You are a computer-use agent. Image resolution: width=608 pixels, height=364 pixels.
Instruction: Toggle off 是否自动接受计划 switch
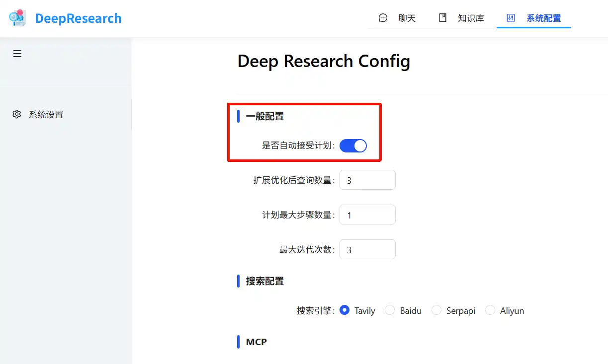click(x=353, y=146)
